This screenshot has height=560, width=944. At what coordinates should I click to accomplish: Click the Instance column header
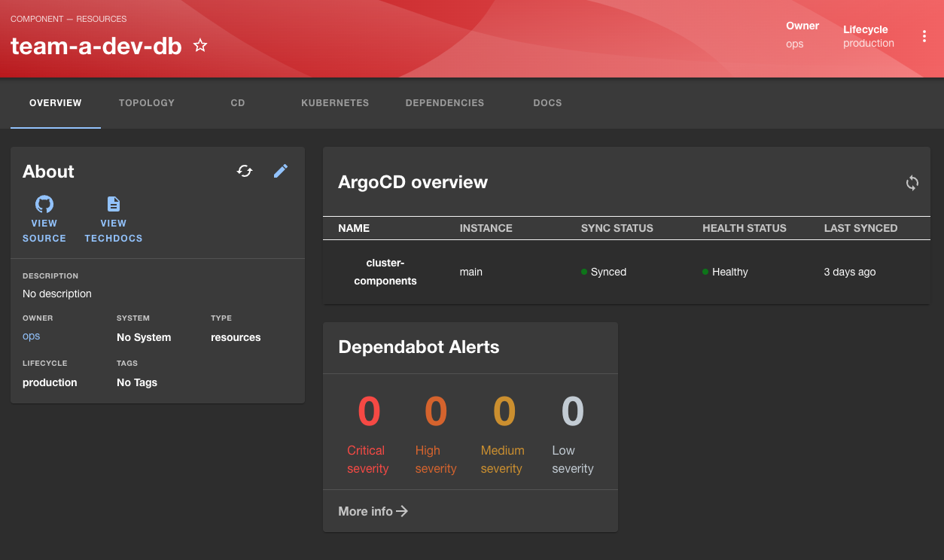point(486,228)
